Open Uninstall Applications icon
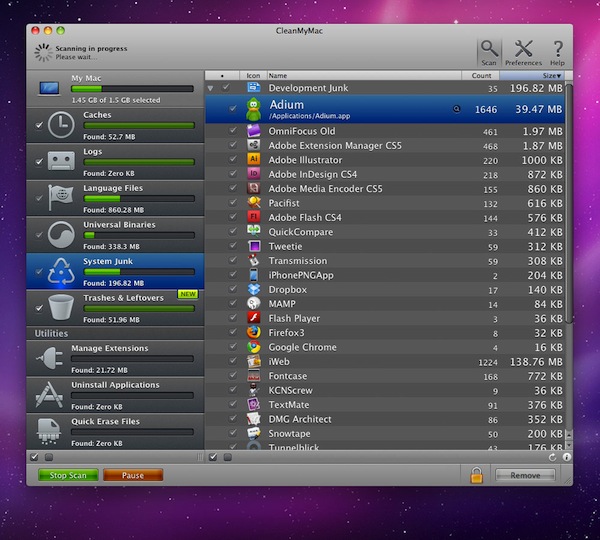 (x=49, y=395)
